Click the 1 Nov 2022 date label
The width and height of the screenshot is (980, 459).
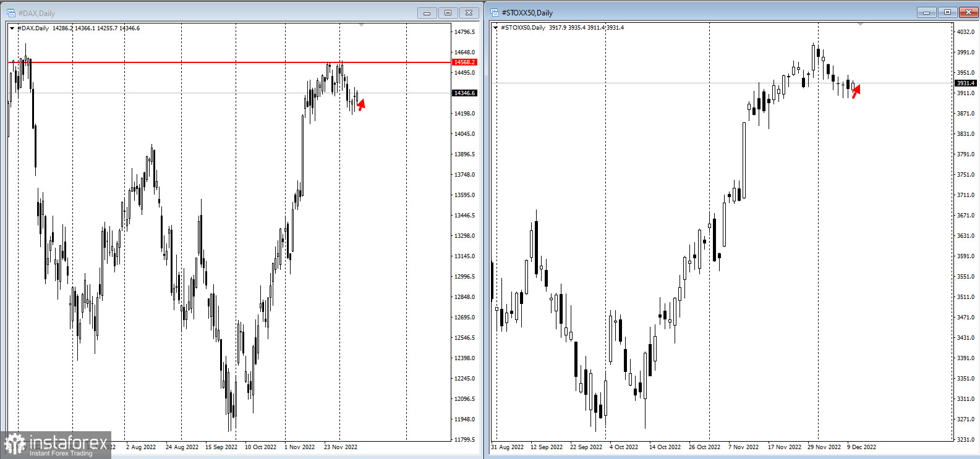tap(299, 447)
